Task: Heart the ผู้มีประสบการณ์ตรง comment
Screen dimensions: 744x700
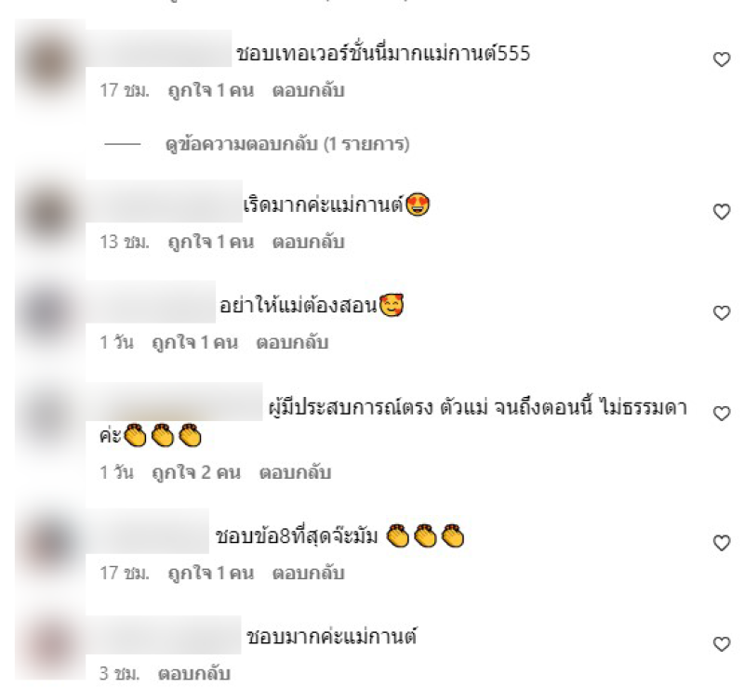Action: [x=722, y=414]
